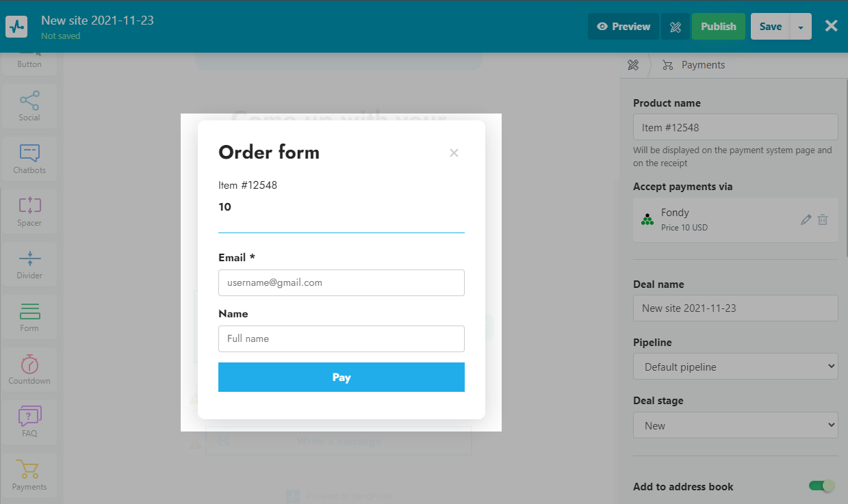Image resolution: width=848 pixels, height=504 pixels.
Task: Toggle Add to address book switch
Action: pos(821,486)
